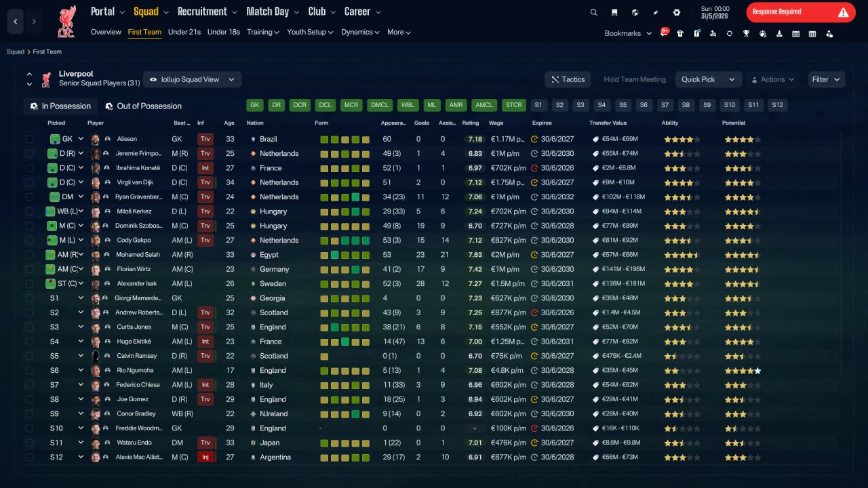
Task: Click the circular refresh icon in bookmarks bar
Action: (730, 33)
